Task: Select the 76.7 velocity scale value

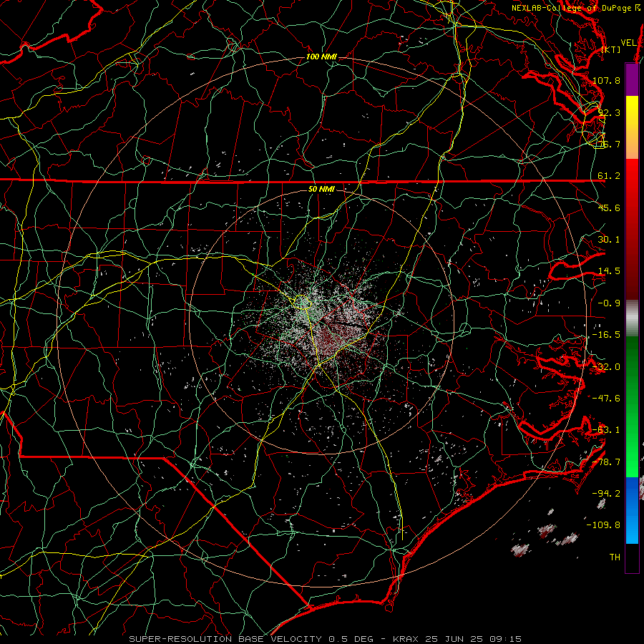Action: pyautogui.click(x=609, y=144)
